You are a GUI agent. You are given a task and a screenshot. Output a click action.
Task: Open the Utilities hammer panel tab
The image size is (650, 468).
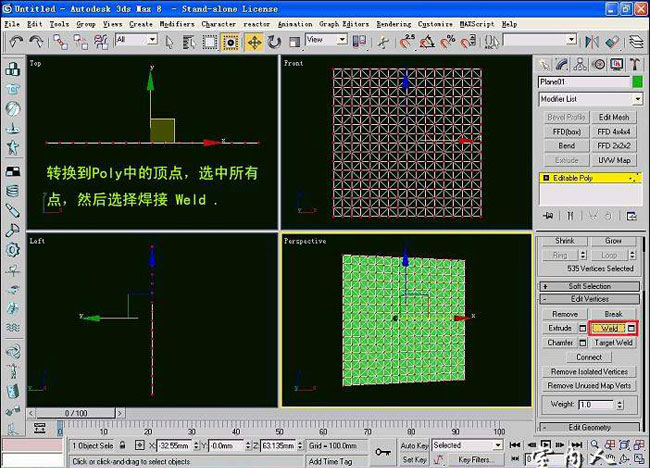tap(635, 64)
